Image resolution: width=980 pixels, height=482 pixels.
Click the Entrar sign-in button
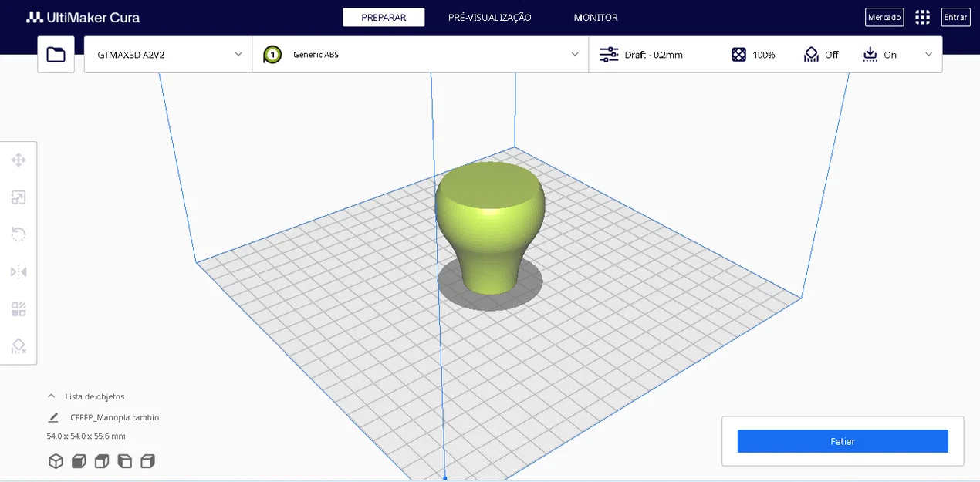click(x=955, y=17)
